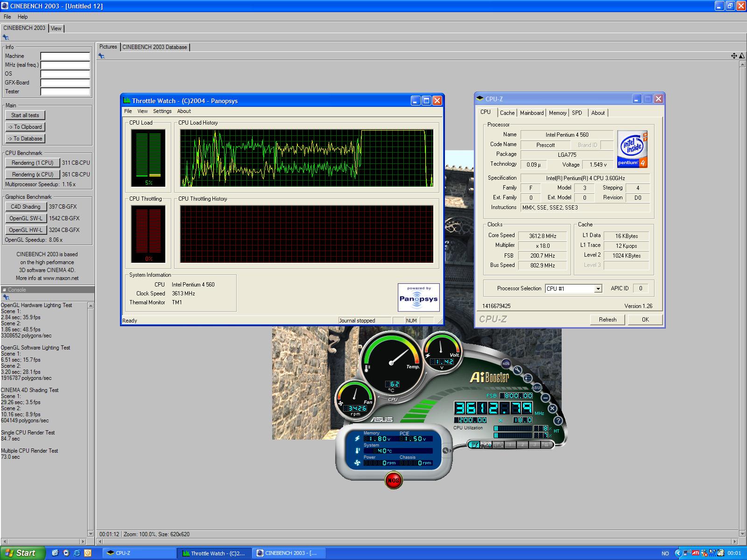Click the speaker icon in AI Booster toolbar
The width and height of the screenshot is (747, 560).
[x=498, y=445]
